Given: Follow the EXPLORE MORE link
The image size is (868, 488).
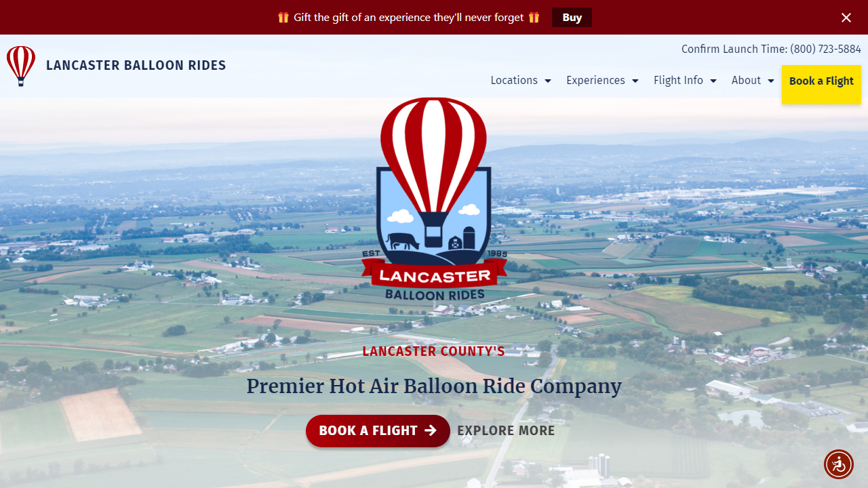Looking at the screenshot, I should tap(506, 431).
